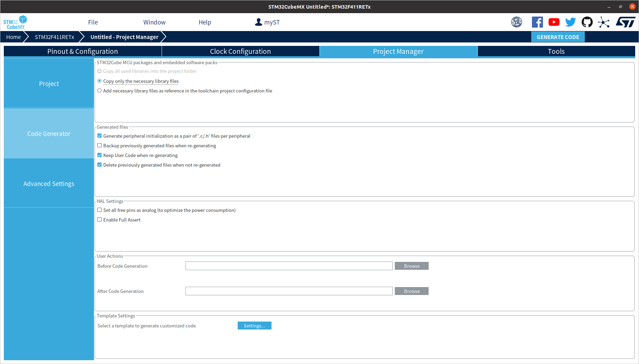Select Copy all used libraries radio option
The width and height of the screenshot is (639, 364).
tap(99, 71)
